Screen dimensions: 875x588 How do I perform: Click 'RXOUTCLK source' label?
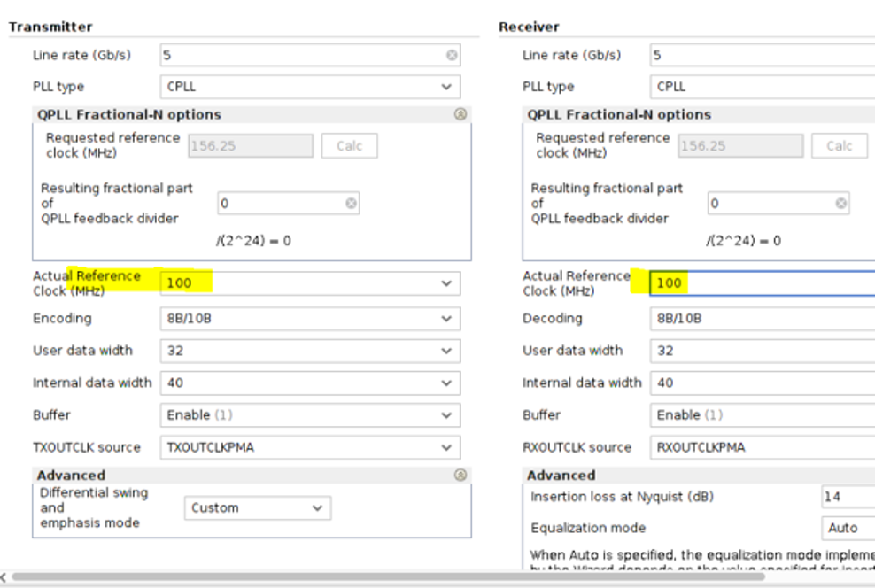tap(577, 447)
